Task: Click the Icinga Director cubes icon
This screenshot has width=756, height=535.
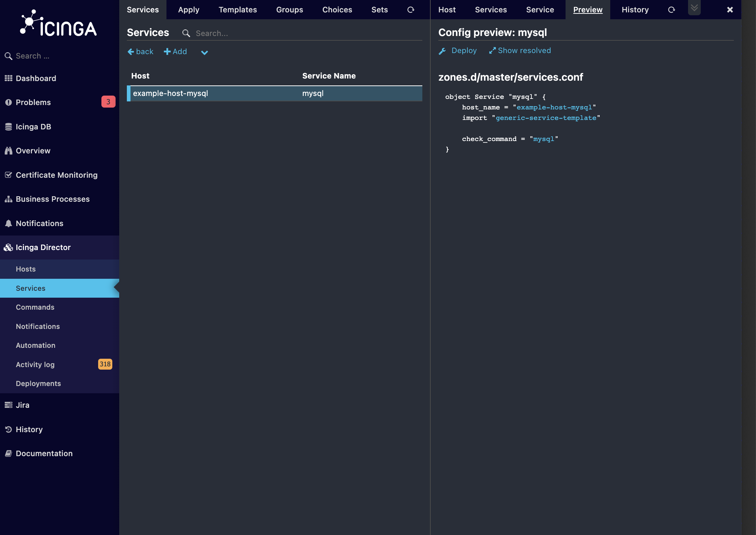Action: coord(8,248)
